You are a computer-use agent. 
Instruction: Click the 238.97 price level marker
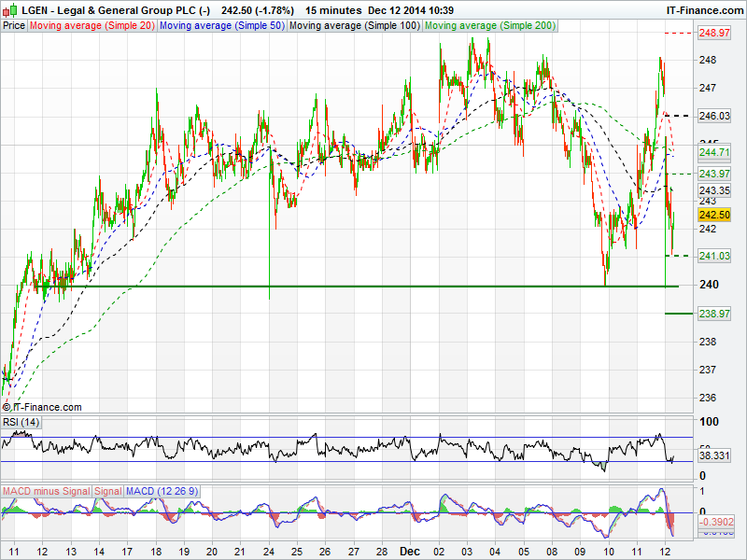pyautogui.click(x=714, y=314)
